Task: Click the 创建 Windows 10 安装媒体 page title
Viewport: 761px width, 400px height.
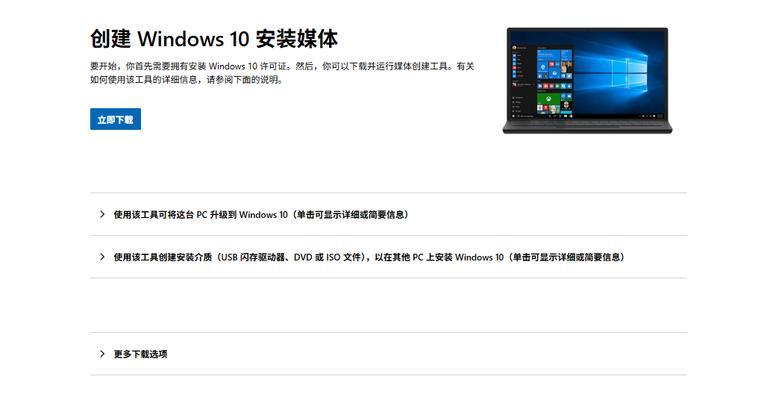Action: coord(214,39)
